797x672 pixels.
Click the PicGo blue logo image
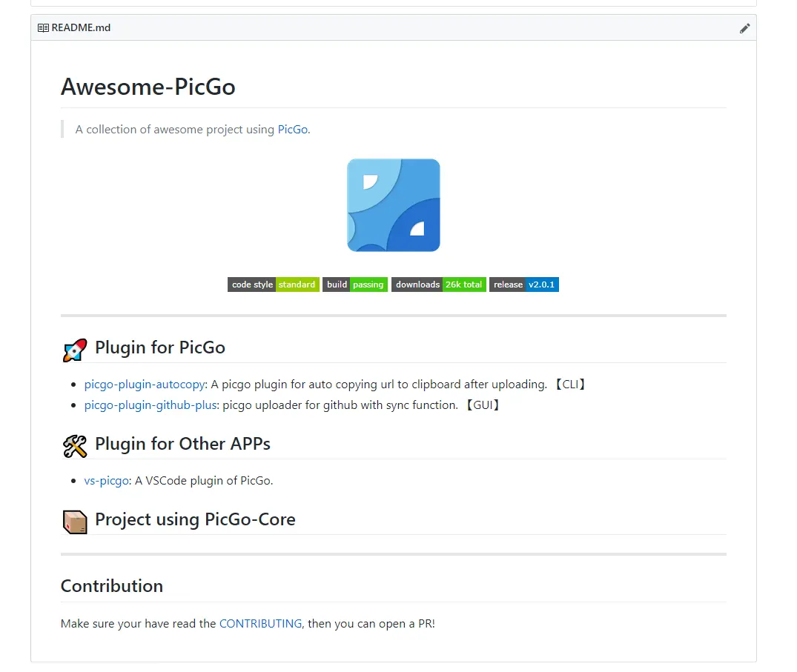click(394, 205)
